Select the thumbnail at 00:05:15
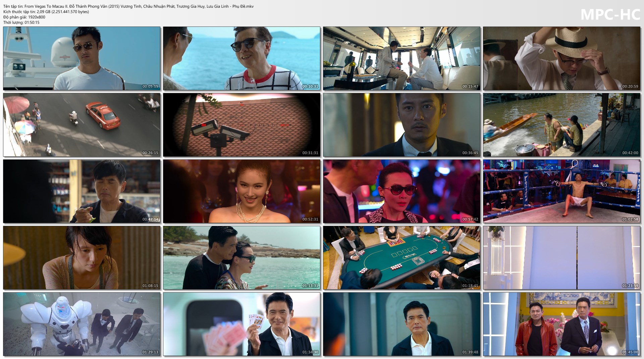 [82, 58]
